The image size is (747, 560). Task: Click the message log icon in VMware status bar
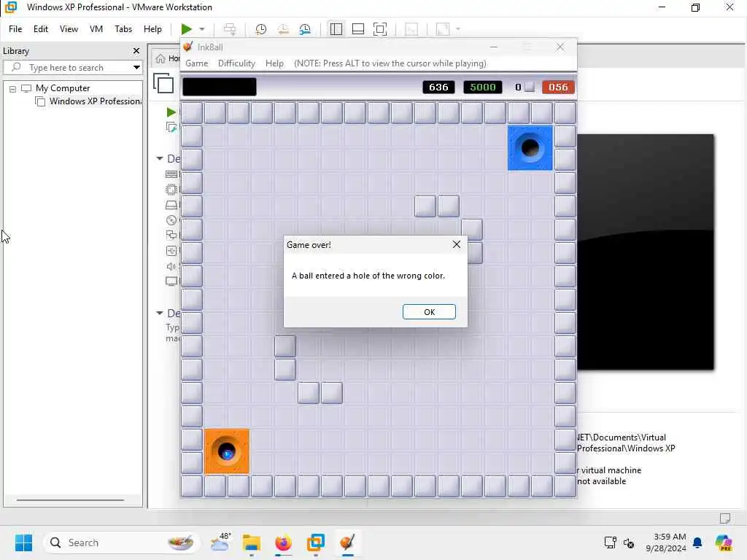725,518
